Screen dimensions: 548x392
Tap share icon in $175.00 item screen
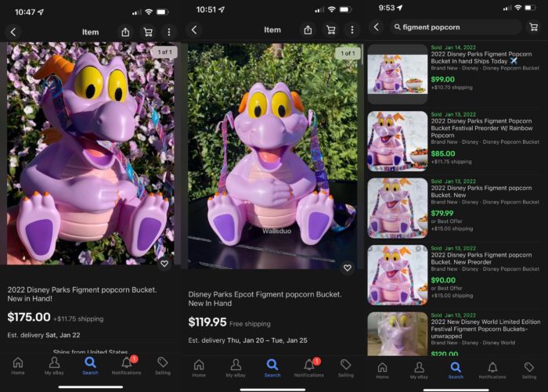point(125,32)
